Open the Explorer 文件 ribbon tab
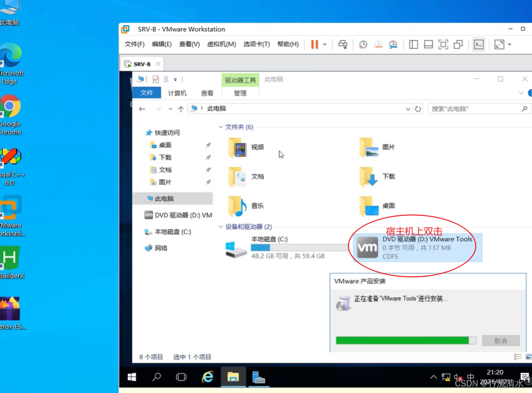The height and width of the screenshot is (393, 532). coord(146,93)
